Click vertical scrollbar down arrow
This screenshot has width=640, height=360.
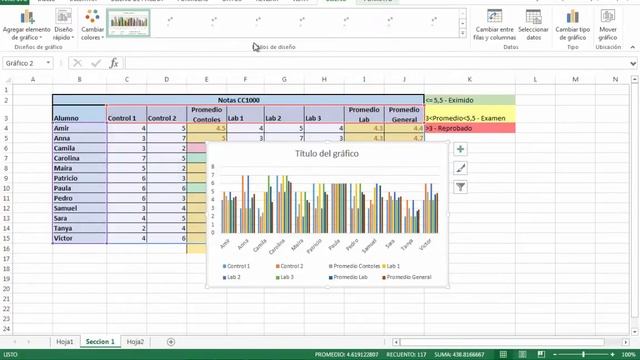pos(634,332)
